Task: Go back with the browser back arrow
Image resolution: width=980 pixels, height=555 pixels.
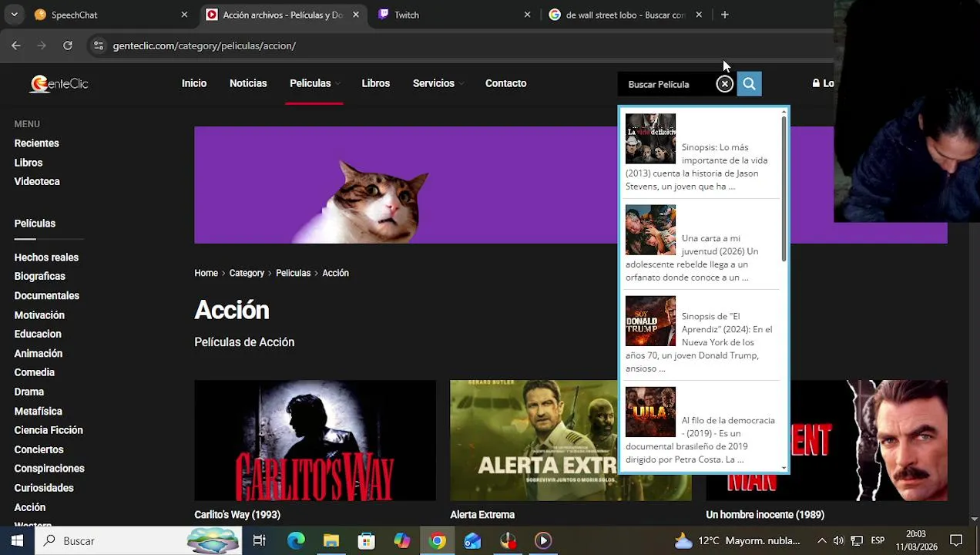Action: click(x=16, y=45)
